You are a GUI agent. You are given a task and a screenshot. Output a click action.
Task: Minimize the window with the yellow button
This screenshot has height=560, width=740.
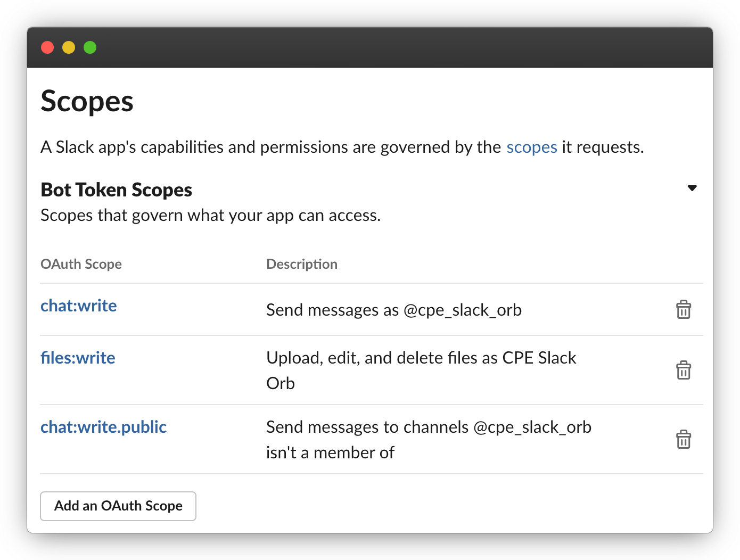coord(69,47)
